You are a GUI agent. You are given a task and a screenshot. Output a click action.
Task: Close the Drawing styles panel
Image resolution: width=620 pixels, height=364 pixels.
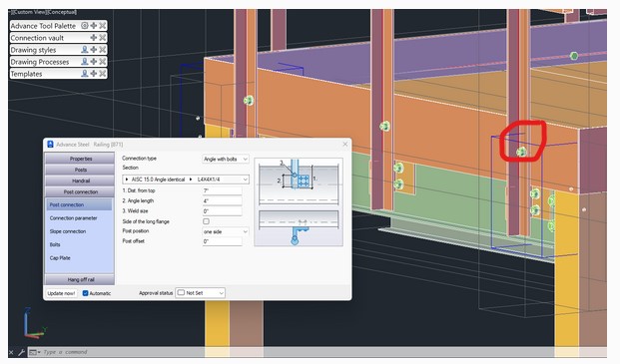(x=103, y=50)
